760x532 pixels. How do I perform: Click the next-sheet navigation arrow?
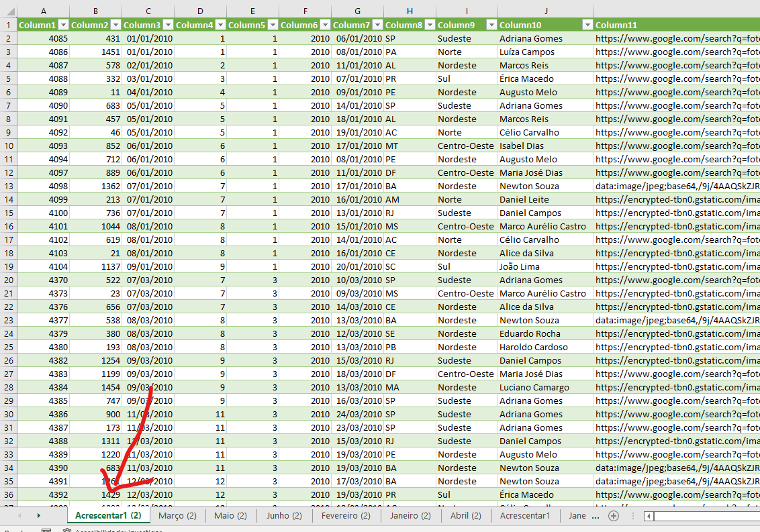(38, 515)
